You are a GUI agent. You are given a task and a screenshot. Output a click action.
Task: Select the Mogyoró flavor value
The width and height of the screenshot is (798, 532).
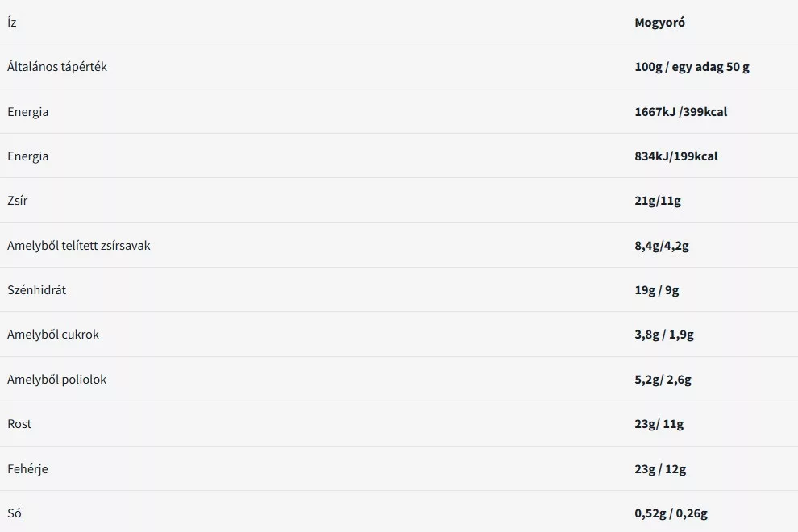click(659, 23)
